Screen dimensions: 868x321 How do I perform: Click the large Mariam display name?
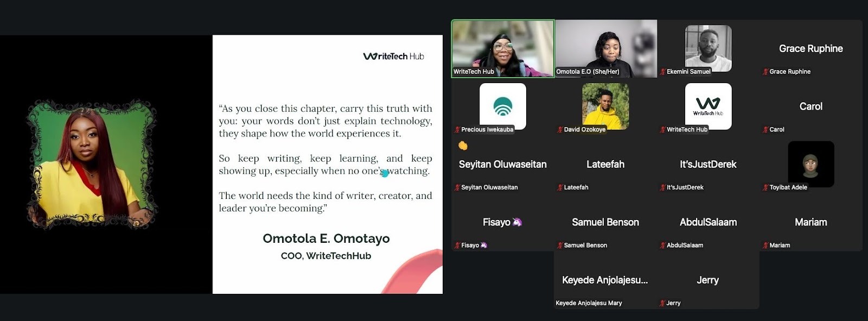coord(811,222)
